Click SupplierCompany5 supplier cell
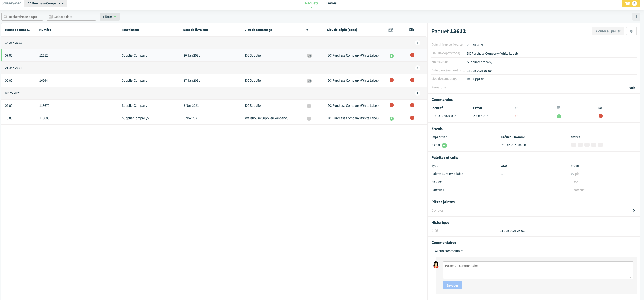This screenshot has width=644, height=300. [x=135, y=118]
